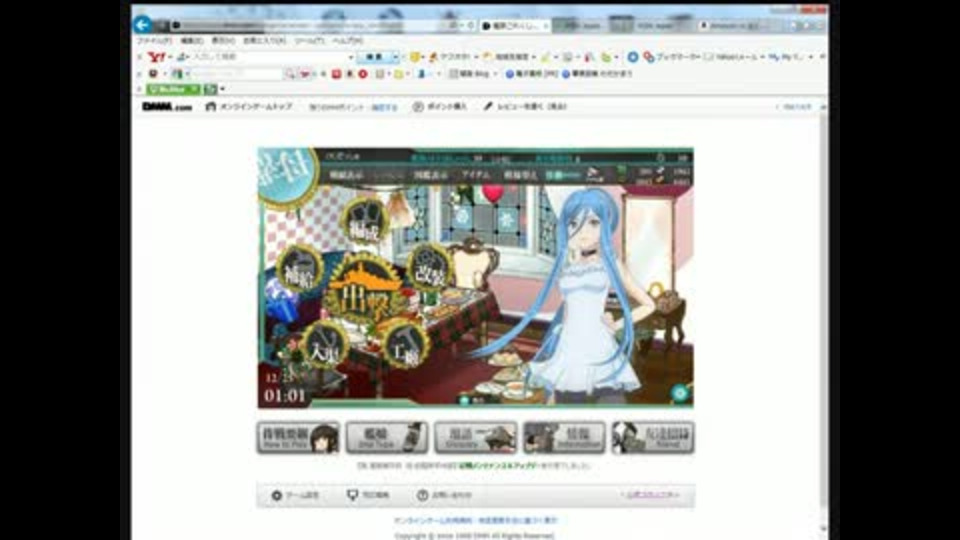Viewport: 960px width, 540px height.
Task: Open the 表示(V) menu
Action: click(223, 41)
